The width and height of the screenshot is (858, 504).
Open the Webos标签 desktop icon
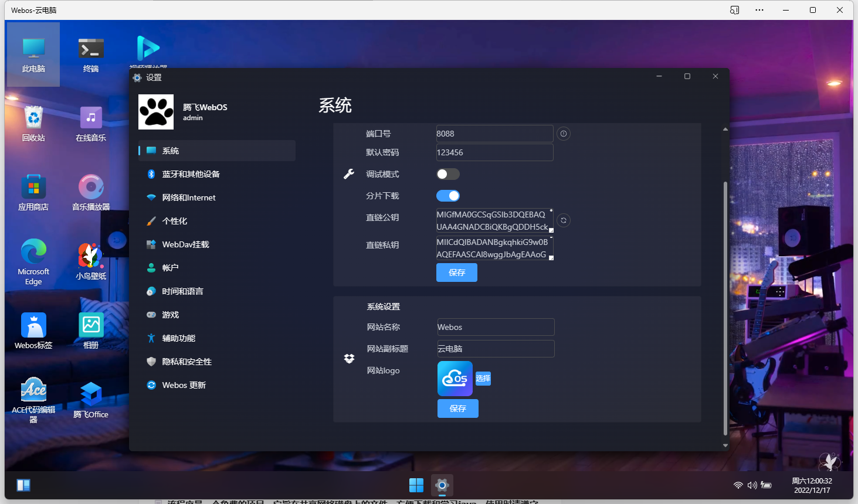pyautogui.click(x=33, y=331)
